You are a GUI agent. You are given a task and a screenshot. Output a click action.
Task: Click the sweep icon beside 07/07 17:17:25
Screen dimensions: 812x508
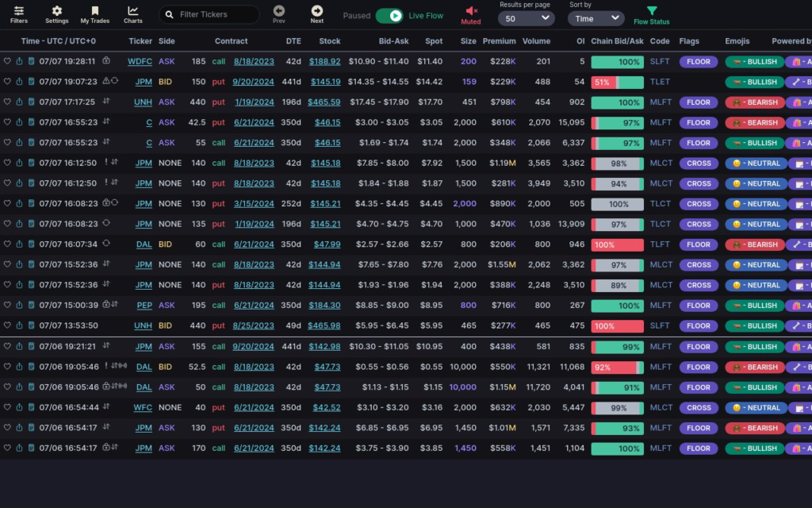coord(106,102)
